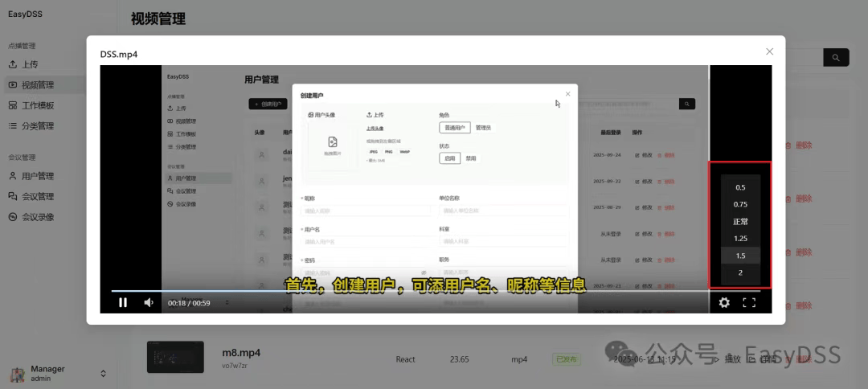Enter fullscreen video mode
The width and height of the screenshot is (868, 389).
click(x=749, y=302)
